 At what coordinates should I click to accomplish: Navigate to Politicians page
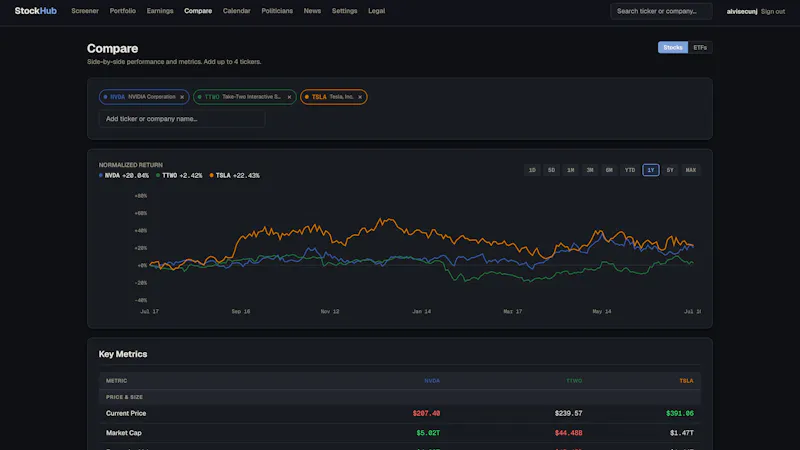coord(277,11)
